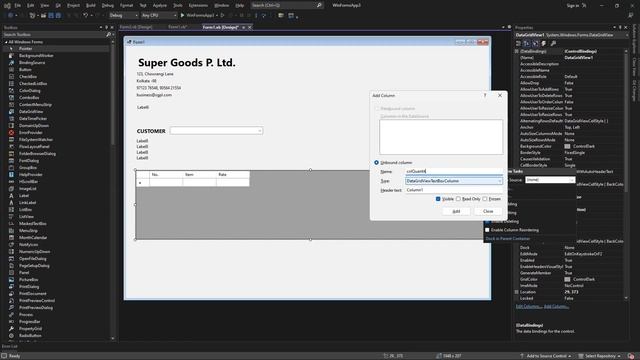Check Enable Column Reordering
The height and width of the screenshot is (360, 640).
coord(487,230)
